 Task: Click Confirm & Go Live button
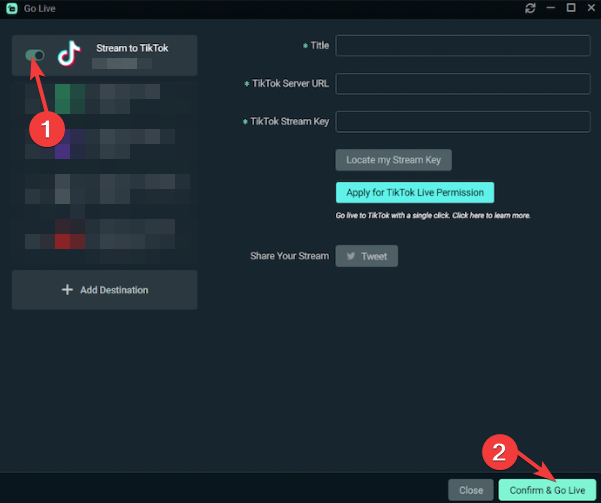[x=547, y=490]
